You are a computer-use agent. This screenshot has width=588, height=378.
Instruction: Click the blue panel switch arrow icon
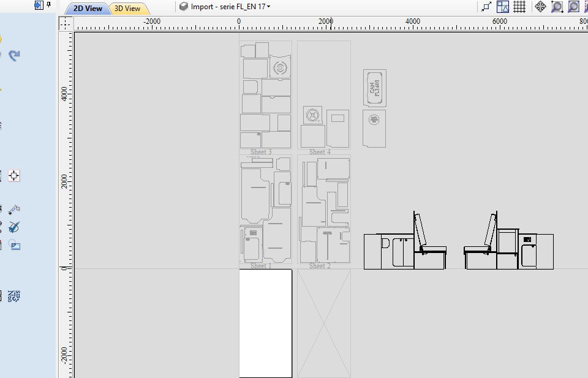39,5
